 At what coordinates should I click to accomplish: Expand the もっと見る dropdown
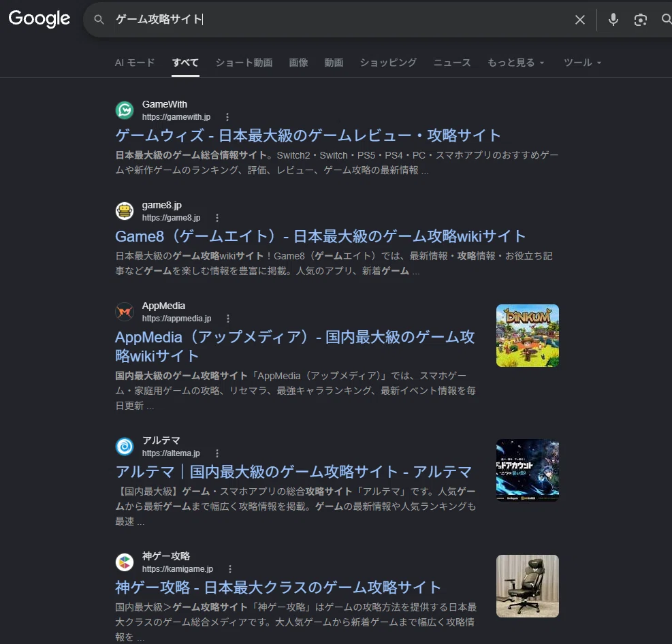(x=515, y=63)
